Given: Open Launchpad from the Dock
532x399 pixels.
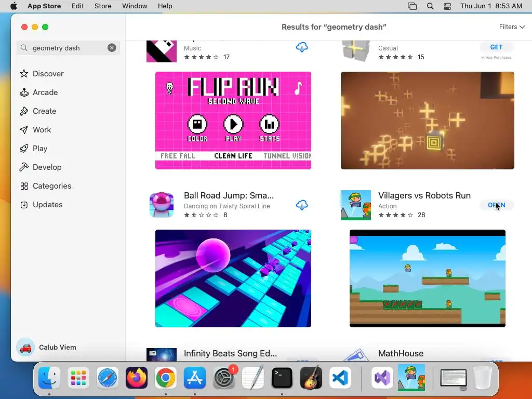Looking at the screenshot, I should click(78, 378).
